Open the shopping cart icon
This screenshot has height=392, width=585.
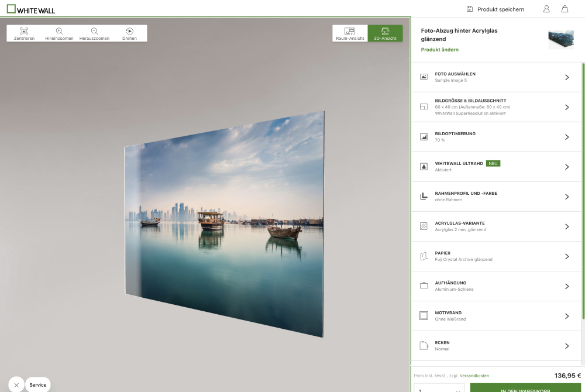tap(565, 9)
